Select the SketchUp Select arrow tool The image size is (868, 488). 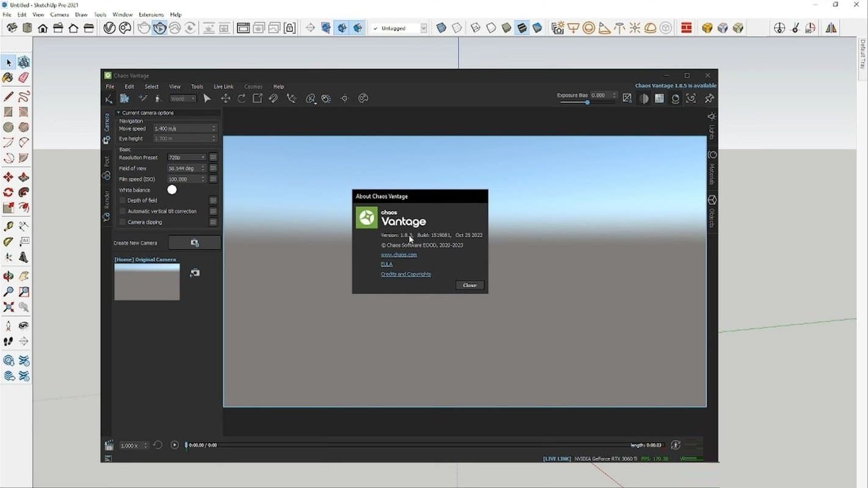click(x=9, y=62)
